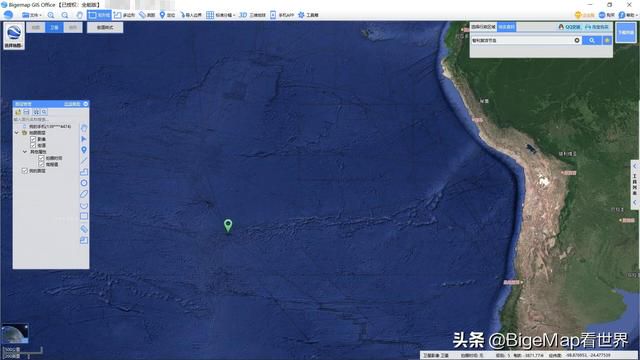The image size is (640, 360).
Task: Click the zoom in magnifier icon
Action: tap(51, 15)
